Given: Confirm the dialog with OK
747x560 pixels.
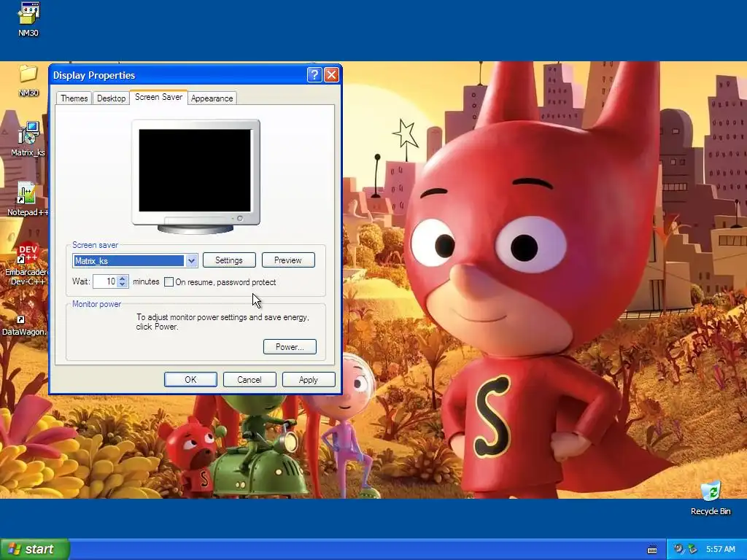Looking at the screenshot, I should (x=190, y=379).
